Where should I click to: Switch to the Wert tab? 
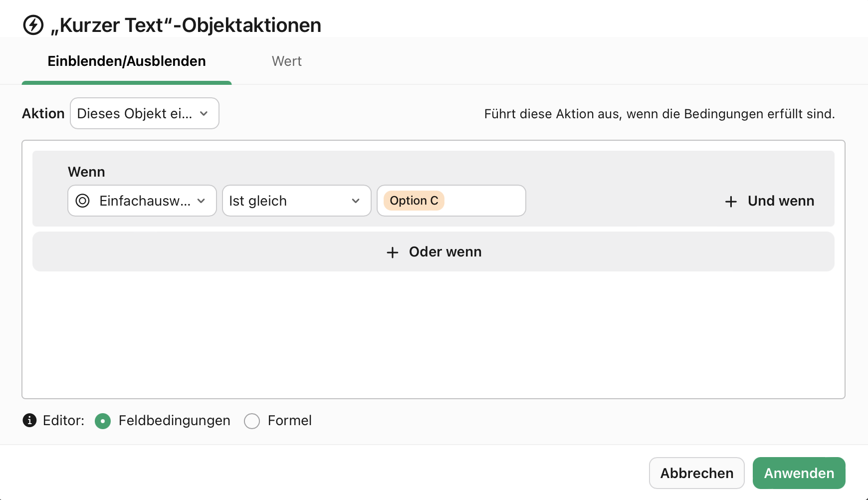(287, 61)
